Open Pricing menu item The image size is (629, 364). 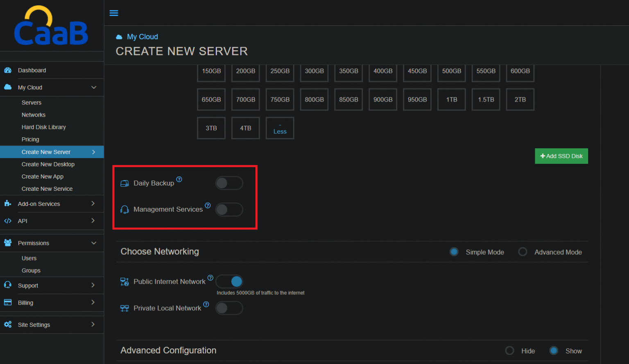pyautogui.click(x=30, y=139)
